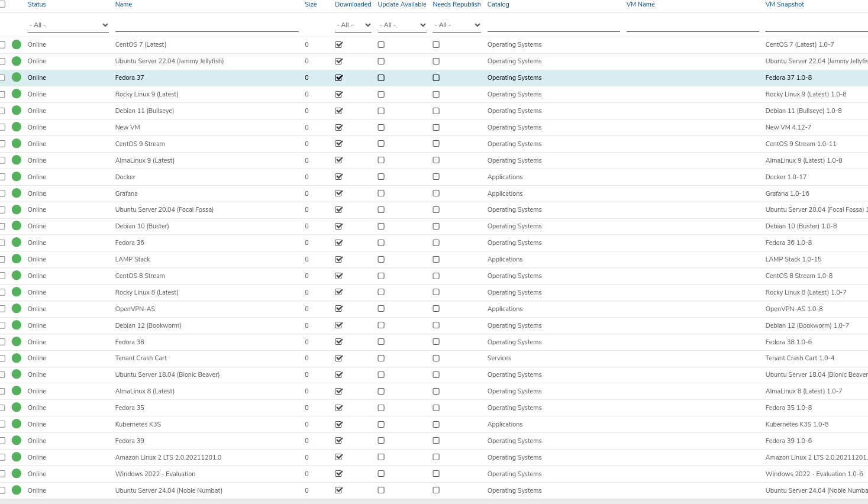Sort by the VM Snapshot column header
This screenshot has width=868, height=504.
pyautogui.click(x=785, y=4)
